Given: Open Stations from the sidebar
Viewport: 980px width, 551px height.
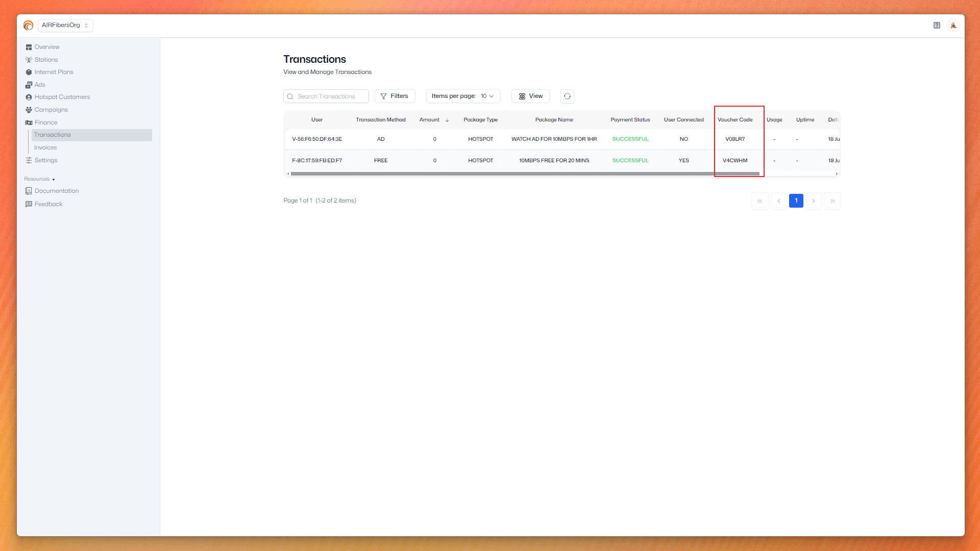Looking at the screenshot, I should [46, 60].
